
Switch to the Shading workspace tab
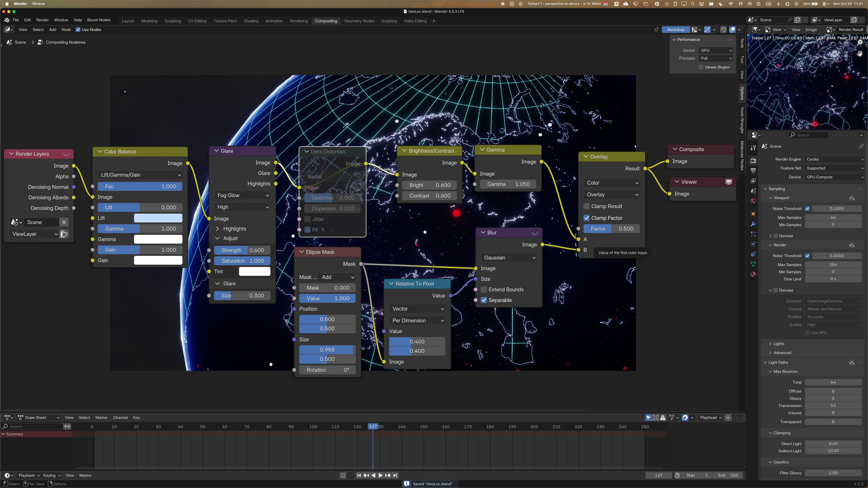tap(251, 21)
